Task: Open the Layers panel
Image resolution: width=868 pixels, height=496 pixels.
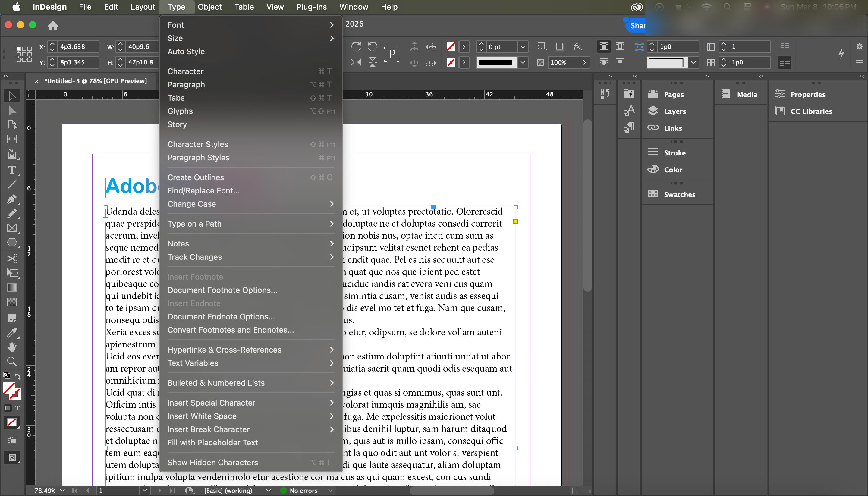Action: point(674,111)
